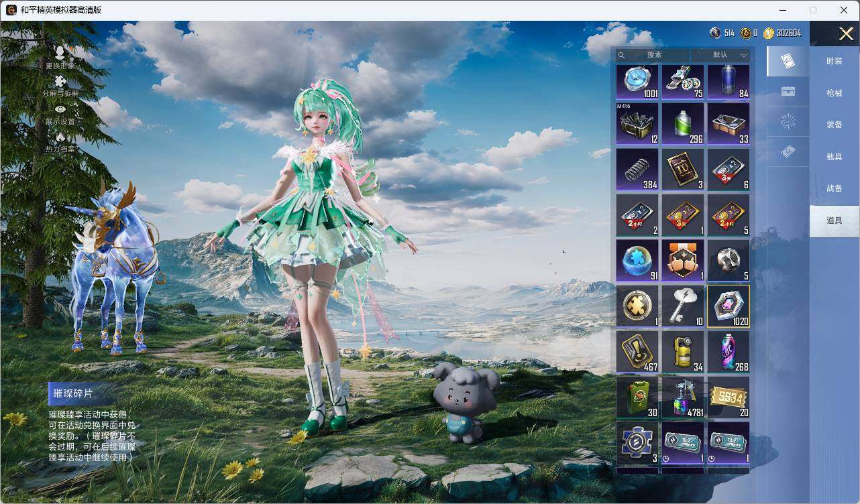Select the orange medal badge item
The image size is (860, 504).
683,260
